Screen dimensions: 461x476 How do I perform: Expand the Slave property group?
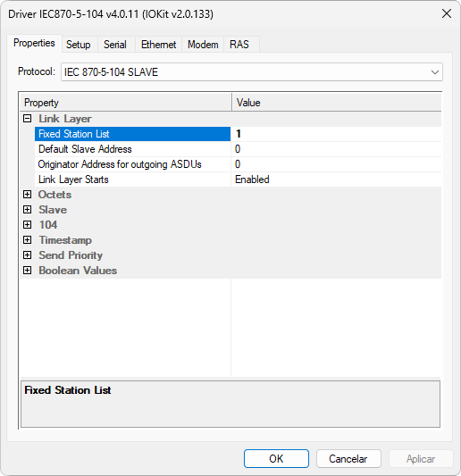(x=28, y=210)
